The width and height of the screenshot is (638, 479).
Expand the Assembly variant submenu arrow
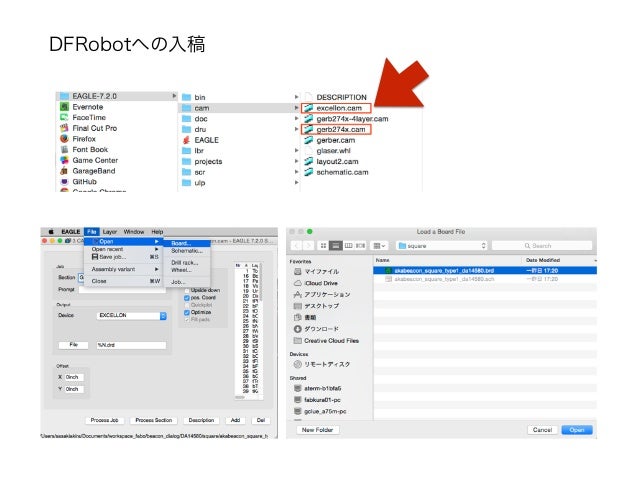click(157, 269)
